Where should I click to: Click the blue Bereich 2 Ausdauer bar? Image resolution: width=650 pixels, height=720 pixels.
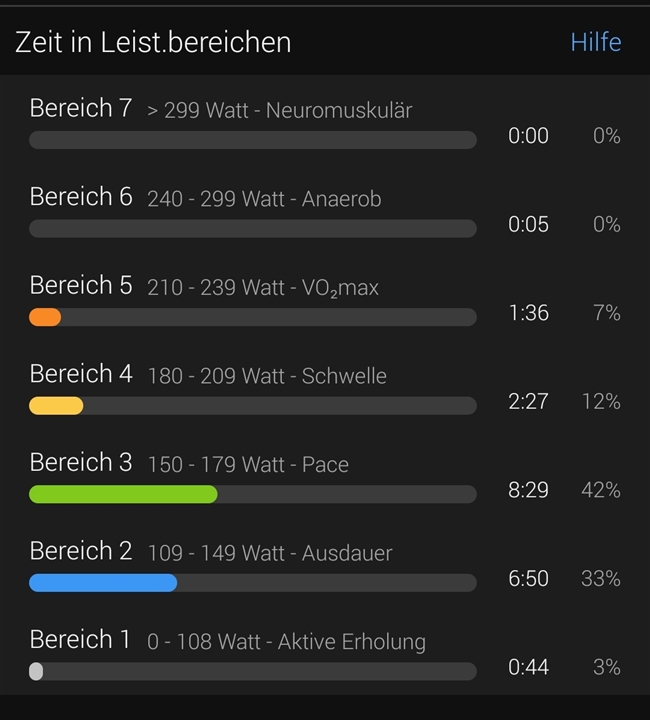click(x=103, y=582)
